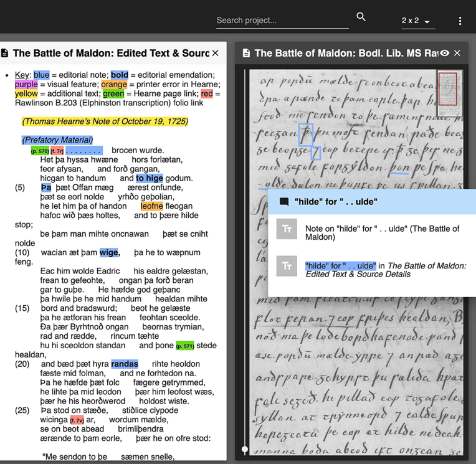Click the red key label
476x464 pixels.
click(x=207, y=94)
